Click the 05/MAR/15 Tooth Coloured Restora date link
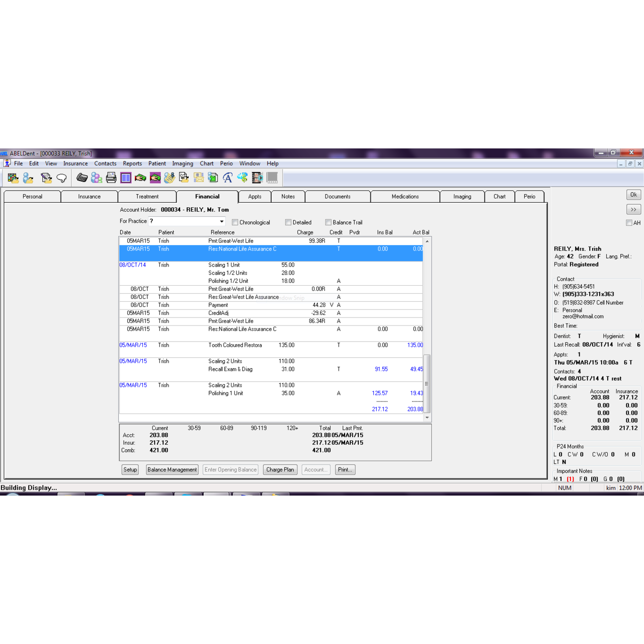This screenshot has height=644, width=644. click(133, 345)
